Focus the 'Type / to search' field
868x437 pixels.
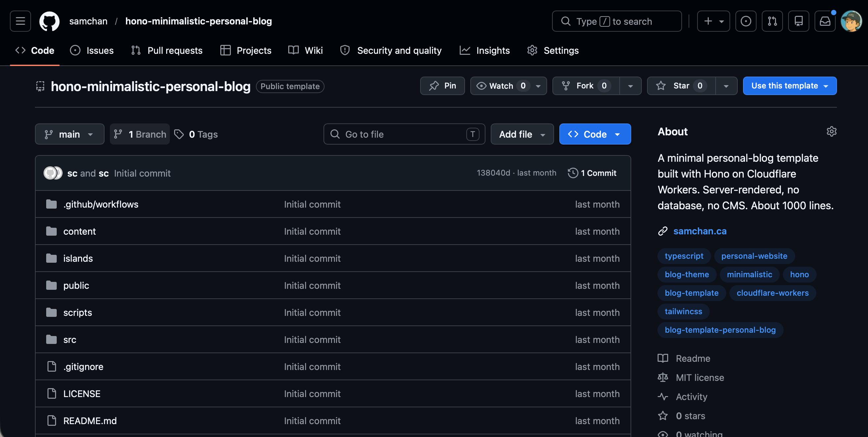617,21
